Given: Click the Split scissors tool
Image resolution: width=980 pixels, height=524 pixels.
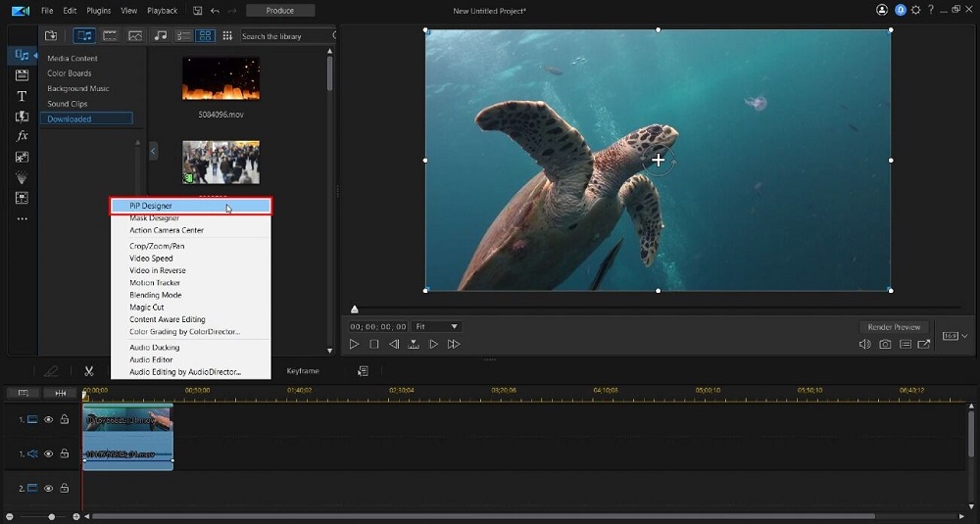Looking at the screenshot, I should [x=89, y=371].
